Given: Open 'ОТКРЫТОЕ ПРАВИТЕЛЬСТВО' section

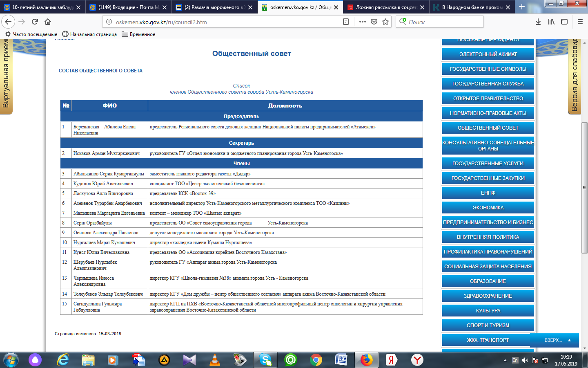Looking at the screenshot, I should click(488, 99).
